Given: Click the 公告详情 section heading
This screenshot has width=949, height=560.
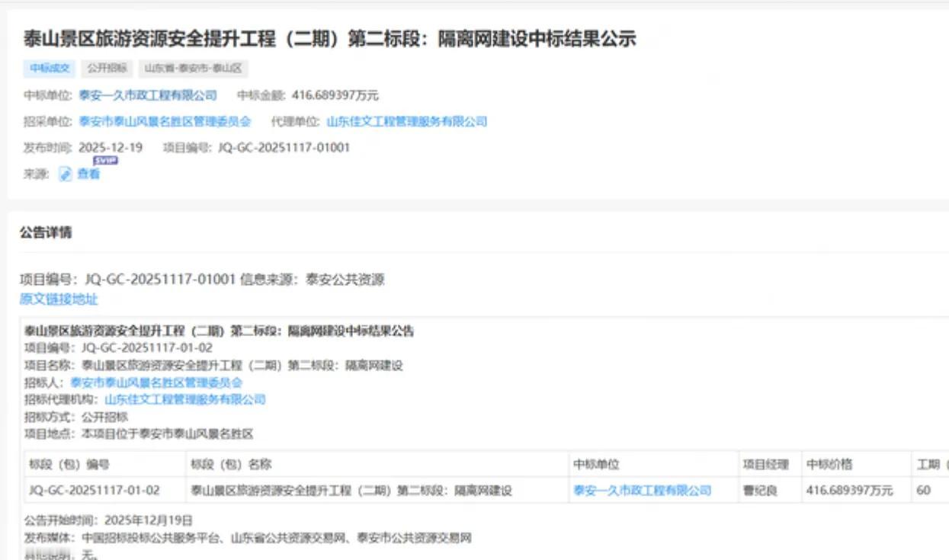Looking at the screenshot, I should [46, 232].
